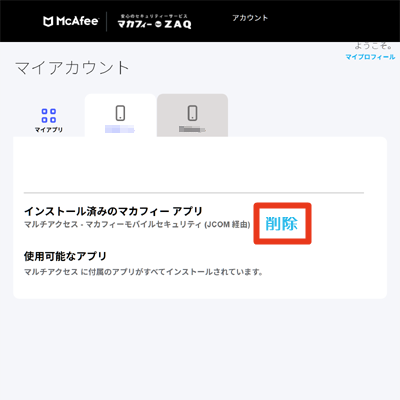Image resolution: width=400 pixels, height=400 pixels.
Task: Click the マイアカウント page title
Action: pyautogui.click(x=72, y=68)
